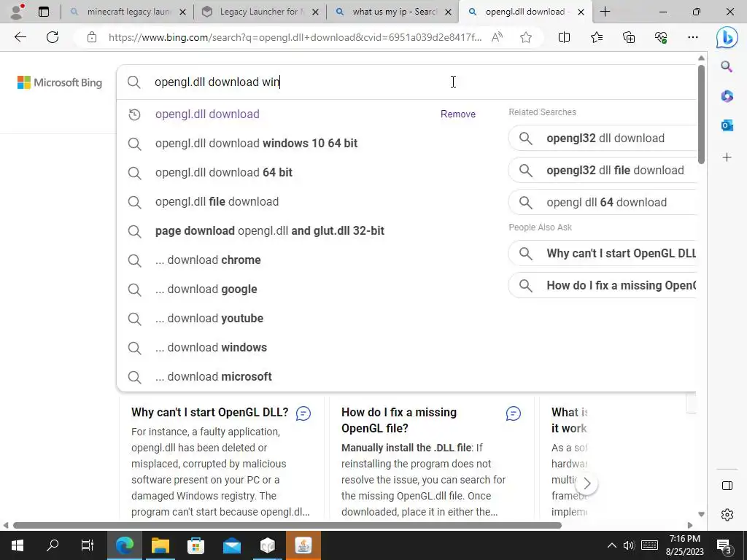Select history suggestion opengl.dll download
Screen dimensions: 747x560
pyautogui.click(x=207, y=114)
